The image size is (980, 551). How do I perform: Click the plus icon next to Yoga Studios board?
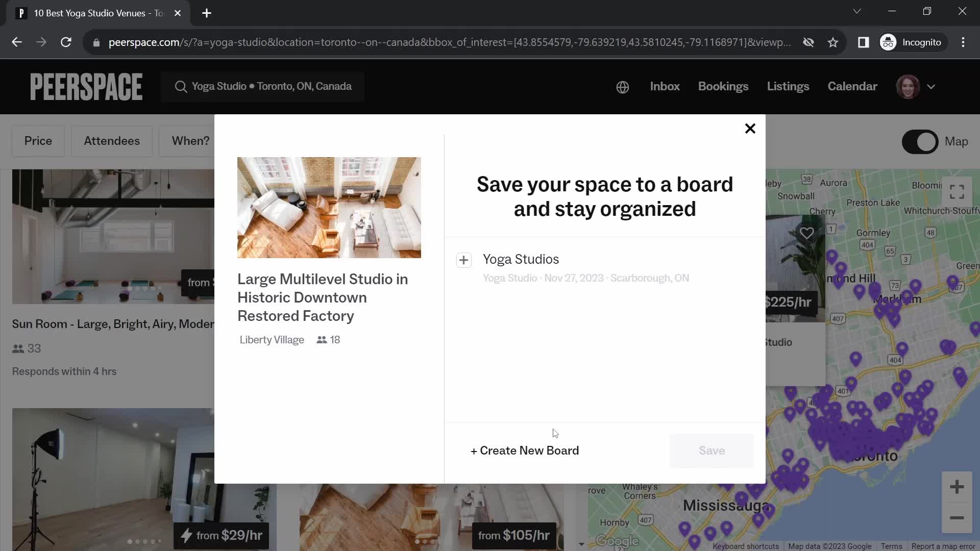click(x=463, y=259)
